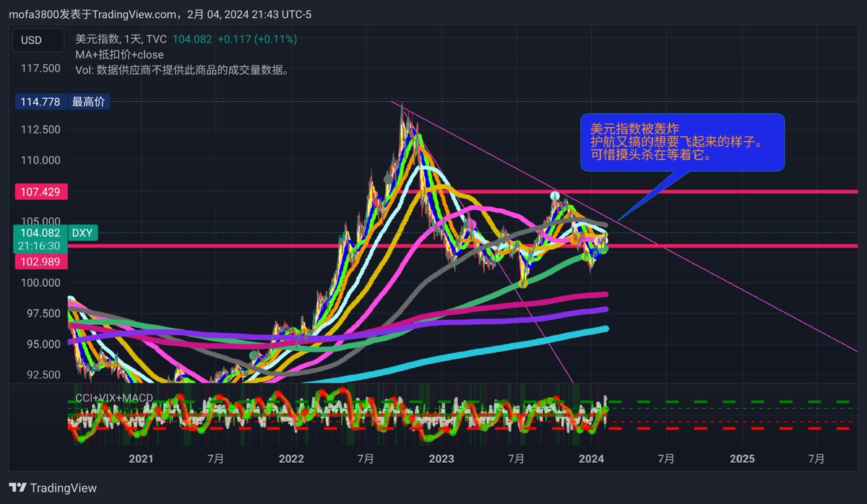Screen dimensions: 867x504
Task: Click the 2023 time axis label
Action: click(441, 459)
